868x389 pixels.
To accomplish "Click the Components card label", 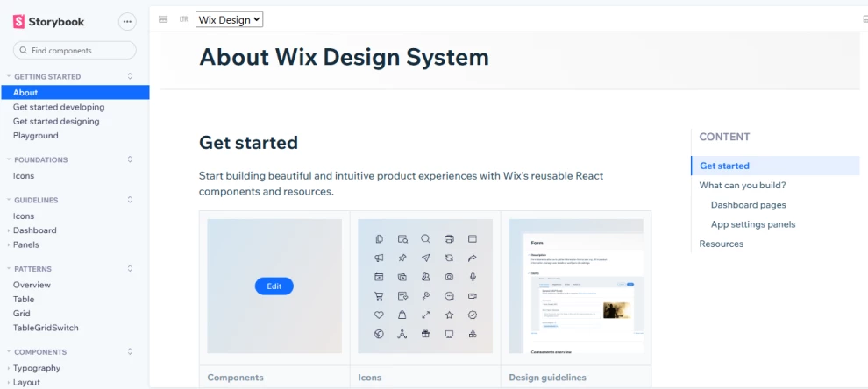I will [x=235, y=378].
